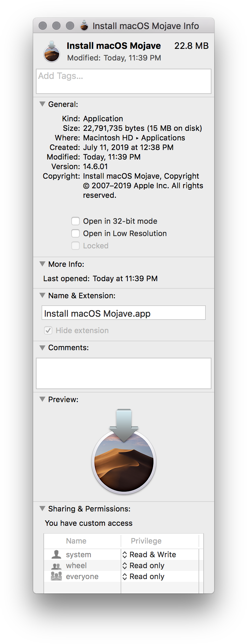The image size is (247, 644).
Task: Change wheel privilege Read only popup
Action: click(x=143, y=565)
